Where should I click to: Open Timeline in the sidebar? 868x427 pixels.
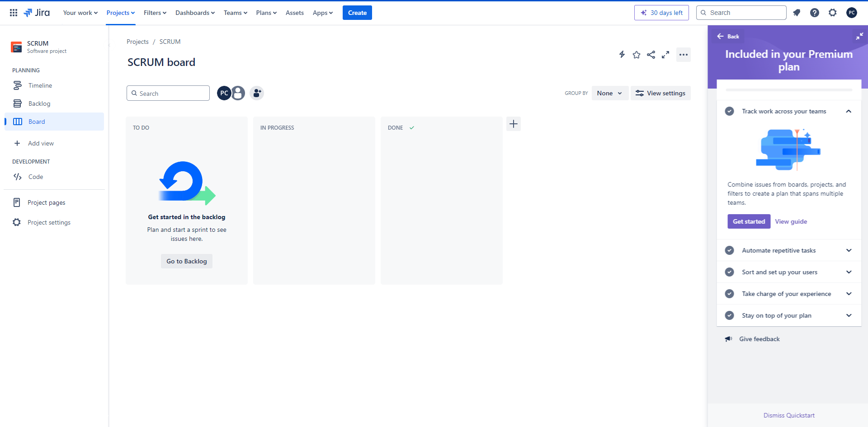[x=54, y=85]
